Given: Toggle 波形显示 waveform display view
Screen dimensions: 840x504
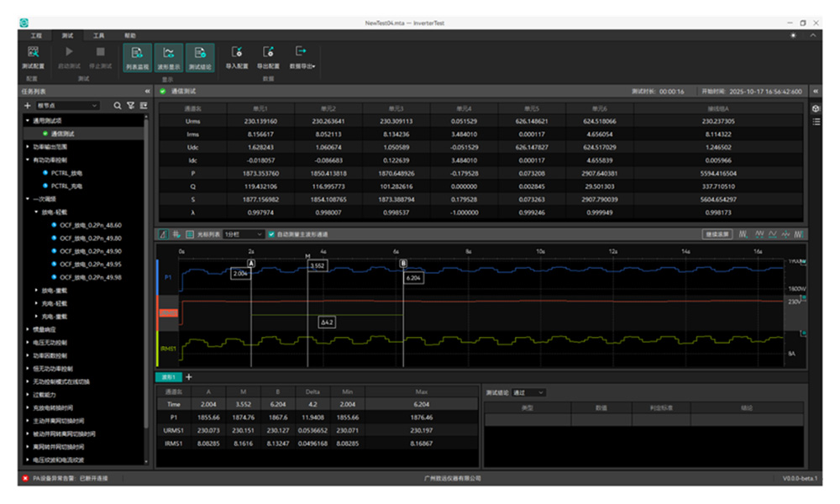Looking at the screenshot, I should tap(169, 57).
